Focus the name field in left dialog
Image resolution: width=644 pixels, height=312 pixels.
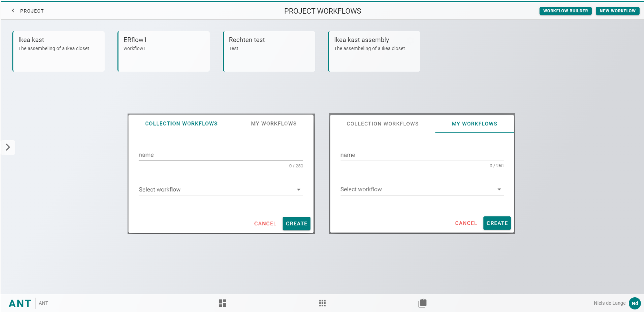pyautogui.click(x=221, y=155)
